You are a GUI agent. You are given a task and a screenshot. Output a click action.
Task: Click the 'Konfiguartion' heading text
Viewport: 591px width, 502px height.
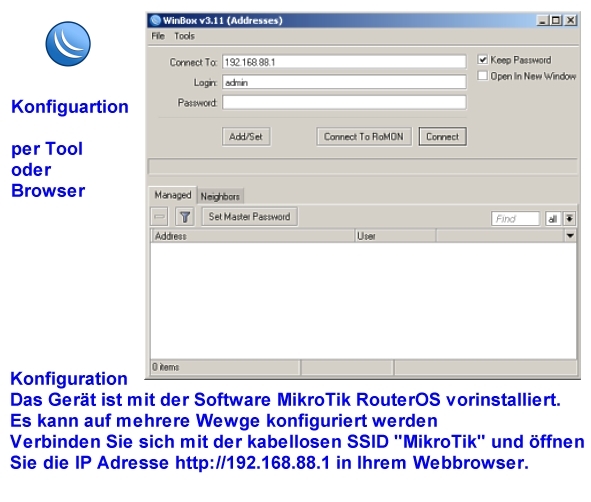tap(70, 107)
